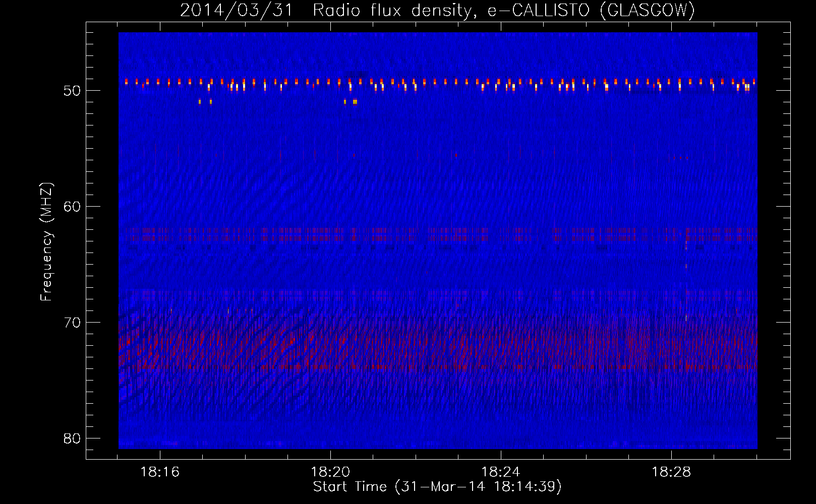Click the y-axis tick label '60'
Screen dimensions: 816x504
(73, 207)
